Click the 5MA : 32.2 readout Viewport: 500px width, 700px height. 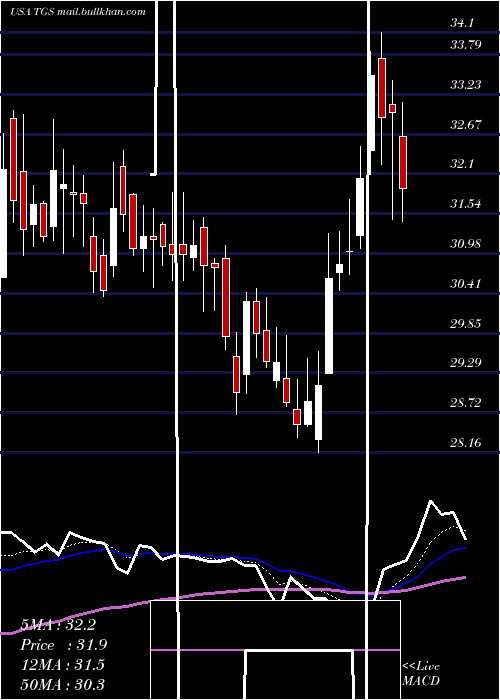(58, 625)
